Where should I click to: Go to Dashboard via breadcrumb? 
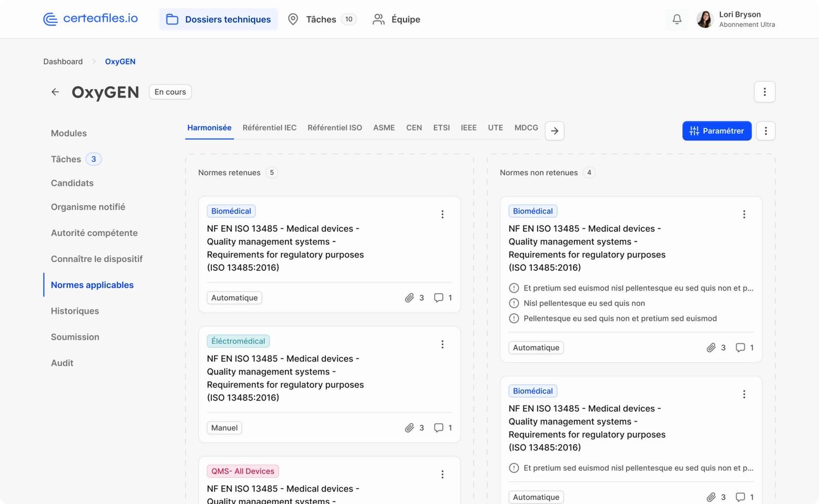[63, 62]
